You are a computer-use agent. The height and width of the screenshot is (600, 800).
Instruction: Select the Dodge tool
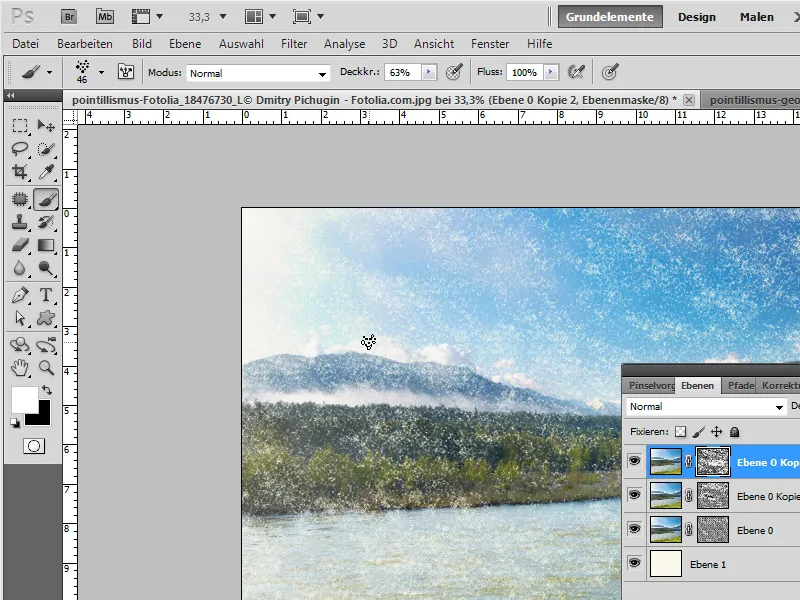(x=46, y=268)
